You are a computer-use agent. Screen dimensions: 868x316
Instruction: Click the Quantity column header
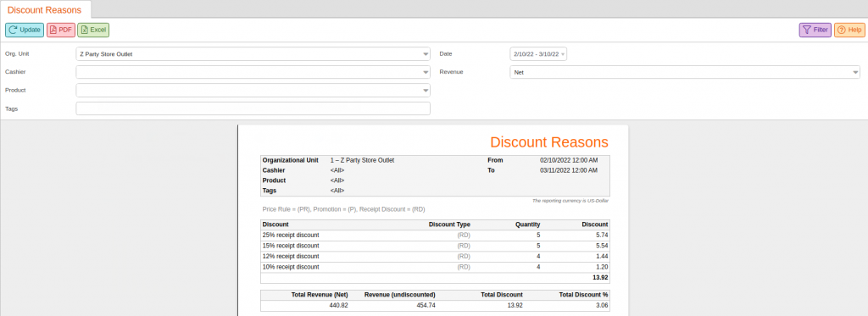pos(526,225)
